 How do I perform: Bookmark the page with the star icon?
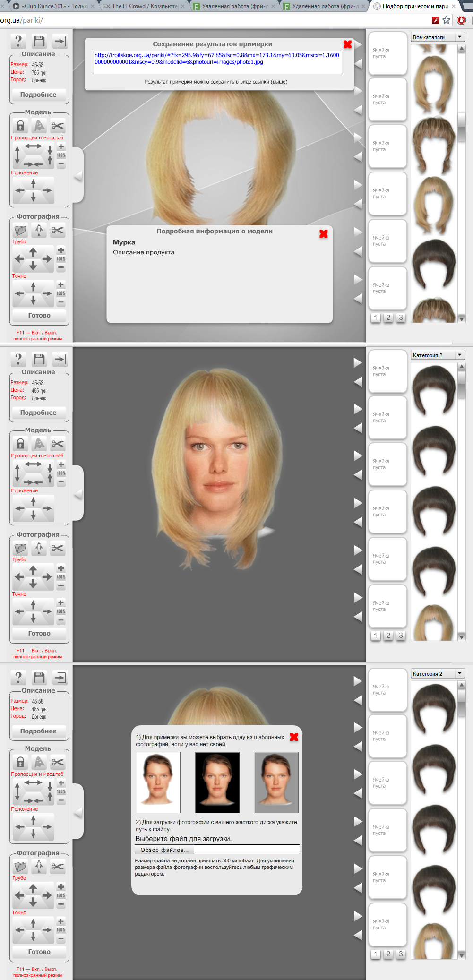(x=447, y=20)
